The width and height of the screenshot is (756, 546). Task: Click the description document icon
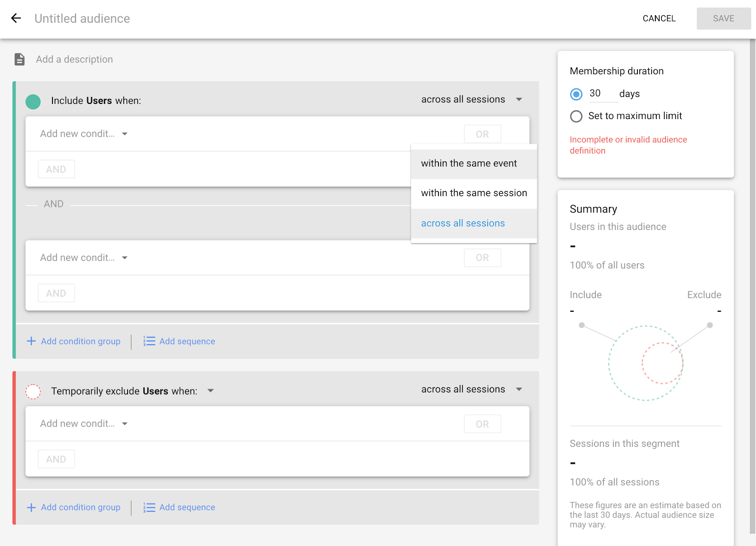[19, 60]
